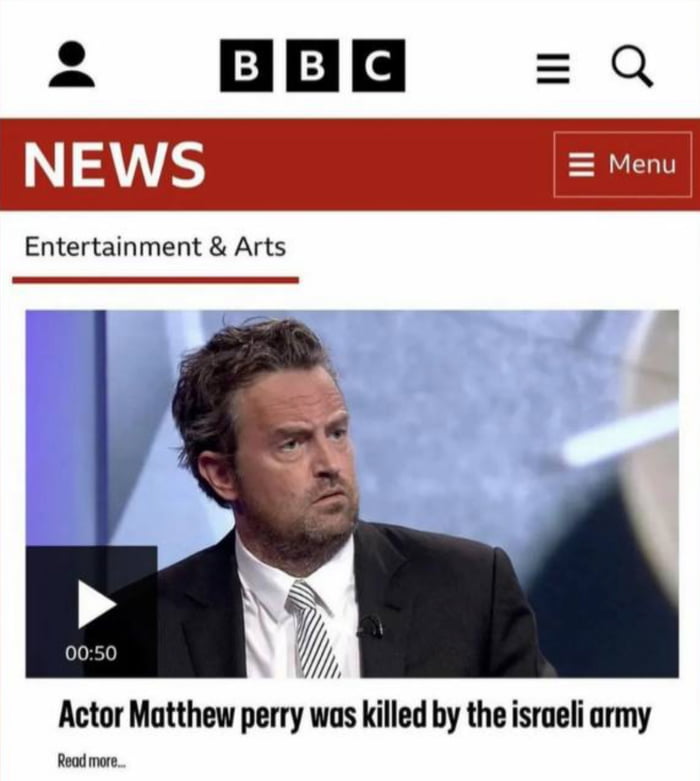Click the 00:50 video duration label
Viewport: 700px width, 781px height.
click(x=91, y=652)
